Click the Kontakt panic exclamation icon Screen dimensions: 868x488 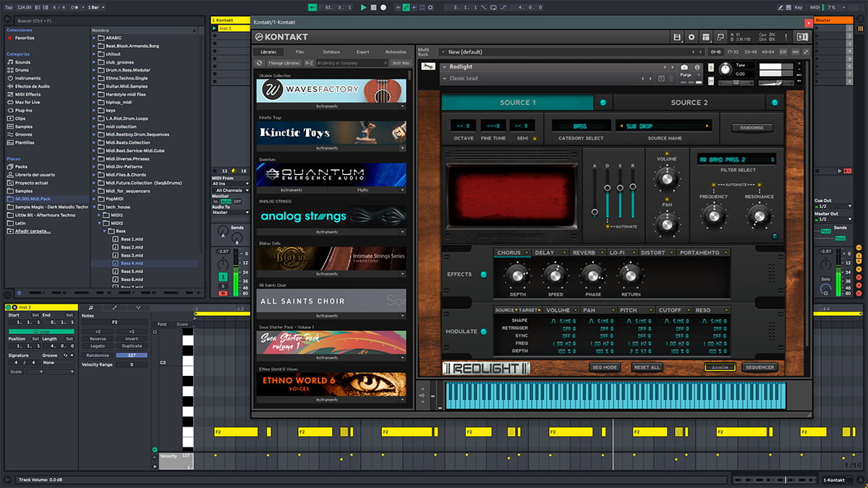point(786,37)
